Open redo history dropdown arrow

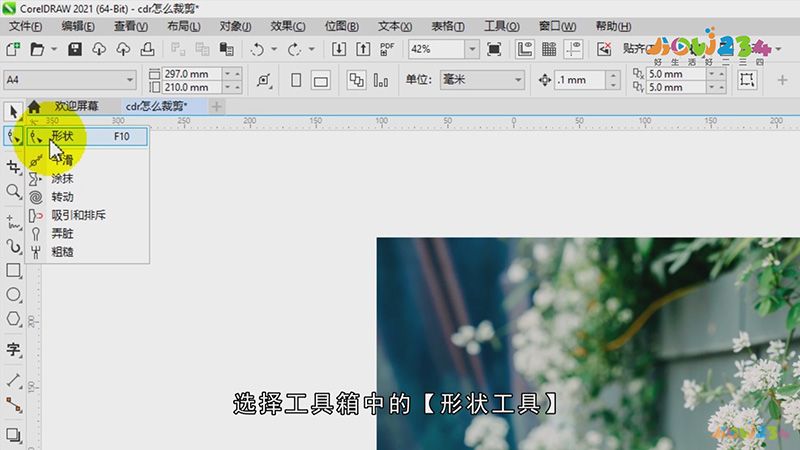311,49
